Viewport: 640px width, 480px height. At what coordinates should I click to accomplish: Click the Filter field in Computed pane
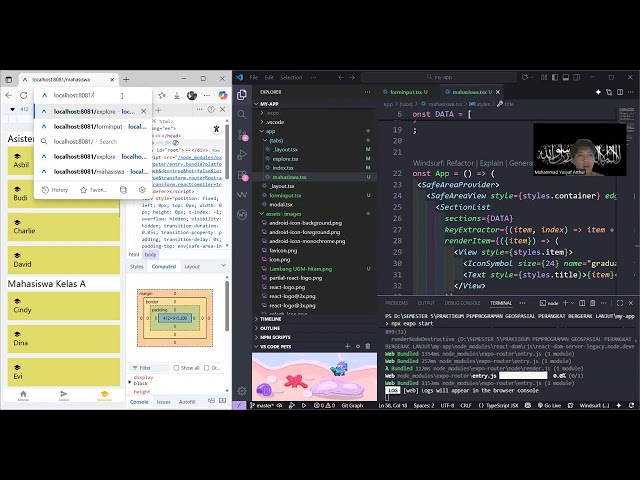point(149,368)
